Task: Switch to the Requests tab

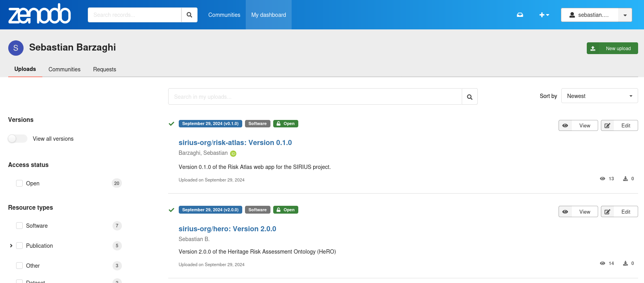Action: pyautogui.click(x=104, y=69)
